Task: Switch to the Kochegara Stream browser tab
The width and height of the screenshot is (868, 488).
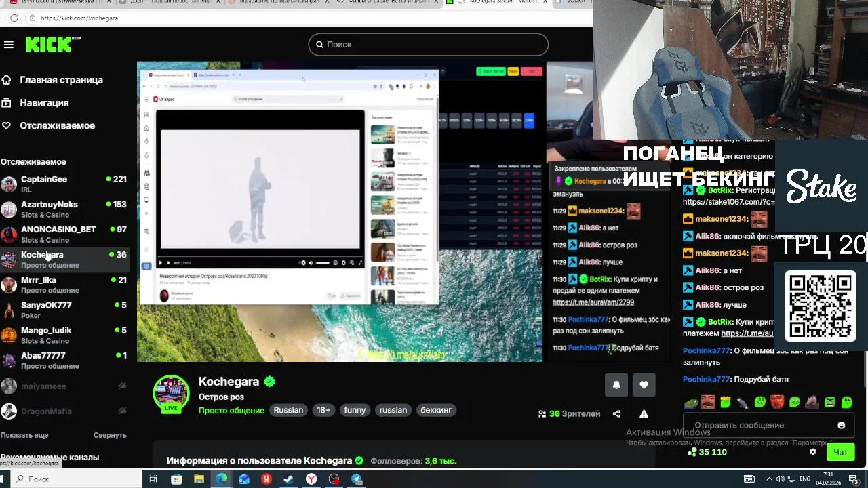Action: pyautogui.click(x=498, y=3)
